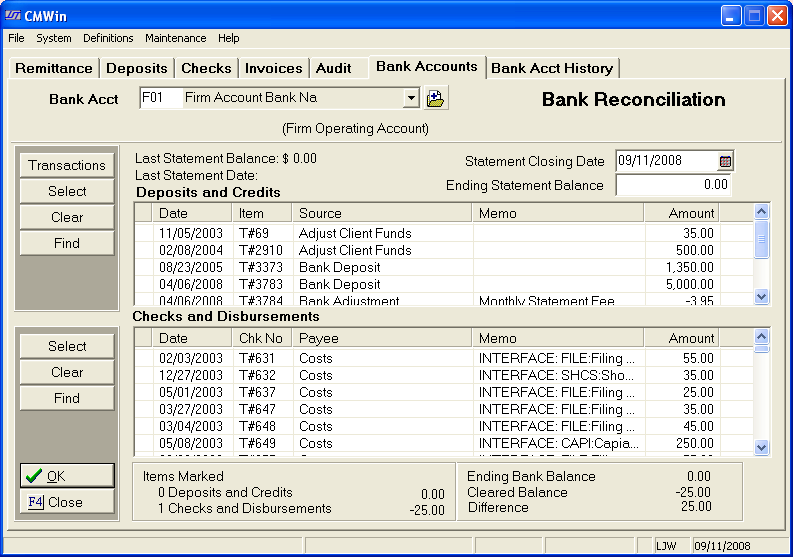Expand the Bank Acct dropdown arrow
The image size is (793, 557).
(x=410, y=98)
